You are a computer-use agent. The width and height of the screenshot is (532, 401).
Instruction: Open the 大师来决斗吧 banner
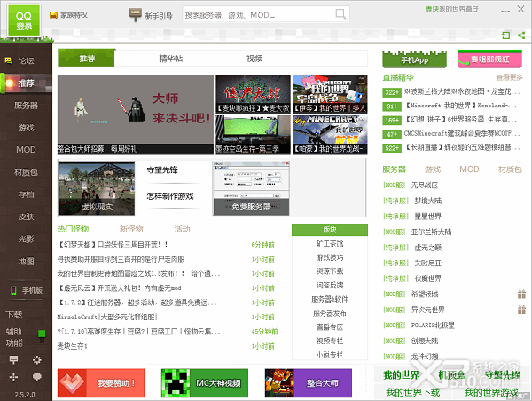(136, 114)
